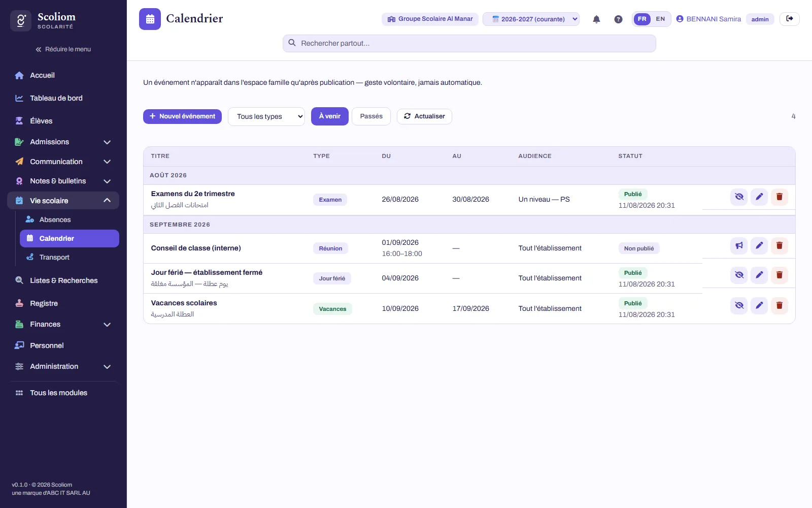Image resolution: width=812 pixels, height=508 pixels.
Task: Unpublish the Jour férié event
Action: [739, 275]
